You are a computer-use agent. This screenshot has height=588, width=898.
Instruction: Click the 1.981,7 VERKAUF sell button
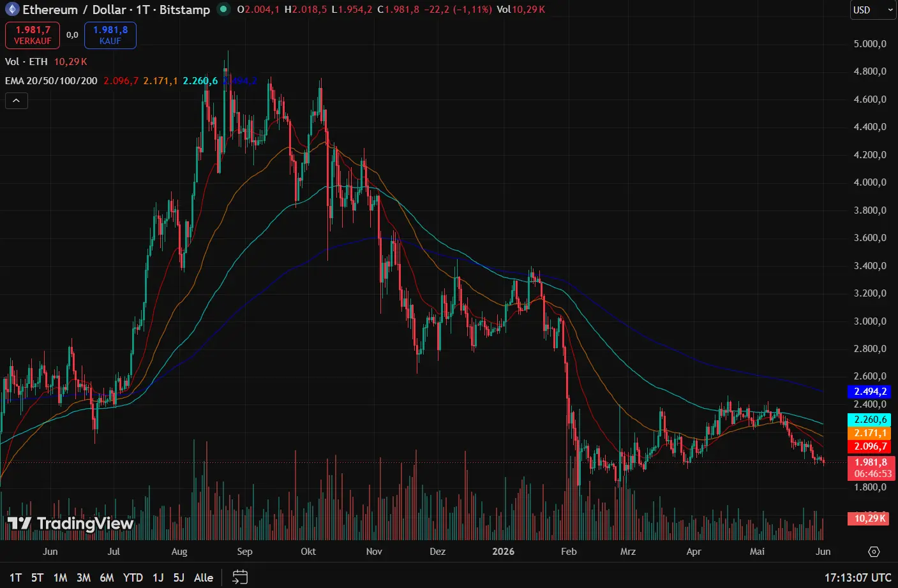pos(33,35)
